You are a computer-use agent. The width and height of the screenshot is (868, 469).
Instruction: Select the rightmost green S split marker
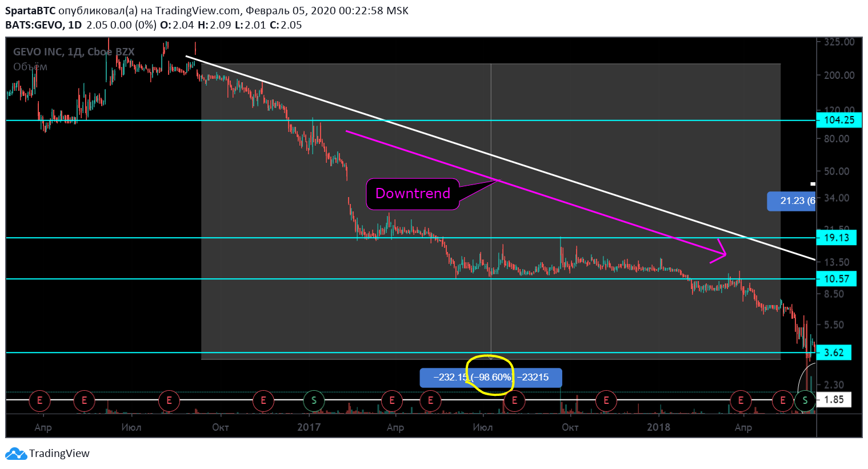pos(805,400)
